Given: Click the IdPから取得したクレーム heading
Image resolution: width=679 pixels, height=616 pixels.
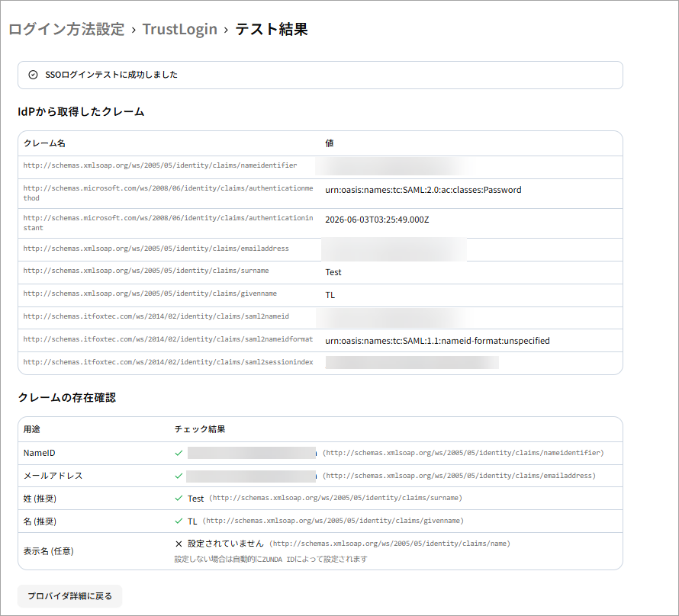Looking at the screenshot, I should click(x=81, y=111).
